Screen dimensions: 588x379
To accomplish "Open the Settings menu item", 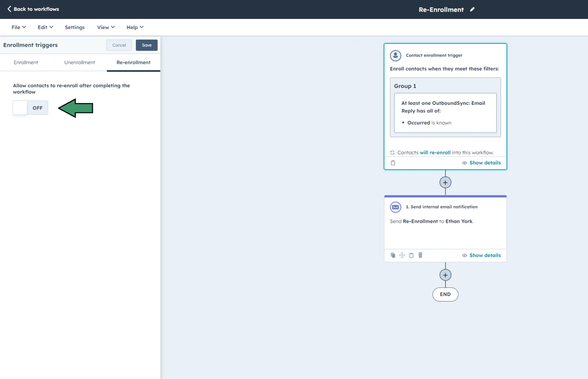I will pyautogui.click(x=75, y=27).
